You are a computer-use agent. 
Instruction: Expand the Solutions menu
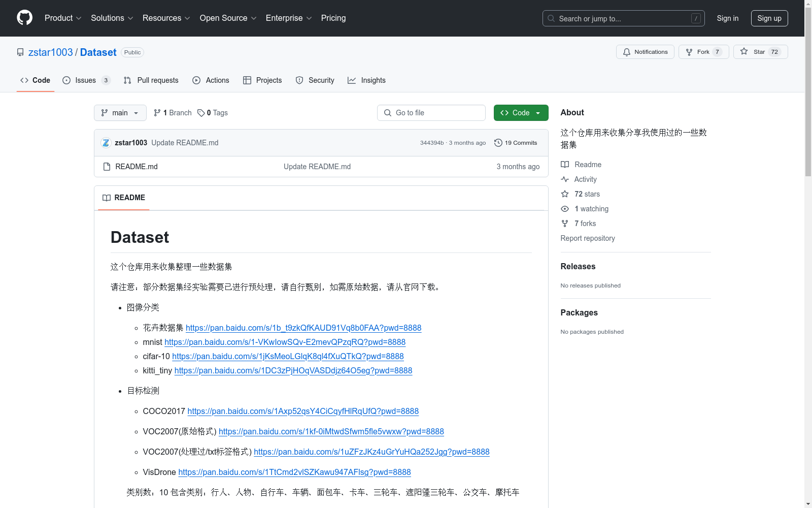[112, 18]
